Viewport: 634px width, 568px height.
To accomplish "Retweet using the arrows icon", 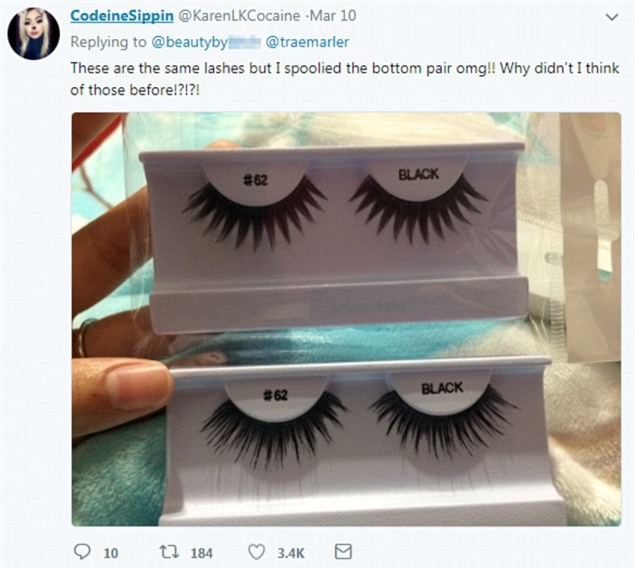I will (171, 551).
